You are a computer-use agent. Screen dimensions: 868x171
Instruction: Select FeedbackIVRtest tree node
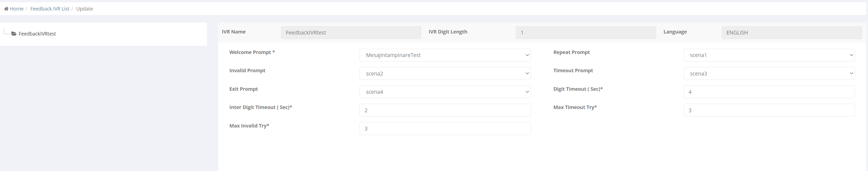(37, 34)
